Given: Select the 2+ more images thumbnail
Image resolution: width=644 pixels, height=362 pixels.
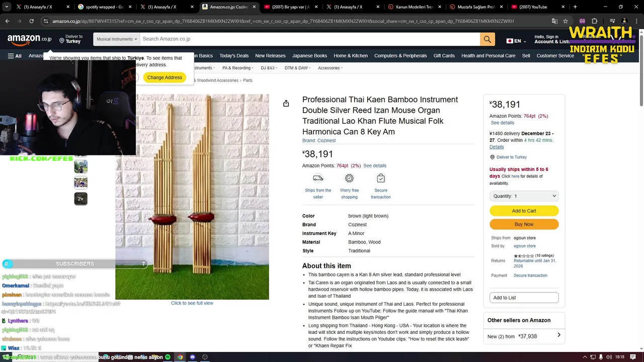Looking at the screenshot, I should click(80, 199).
